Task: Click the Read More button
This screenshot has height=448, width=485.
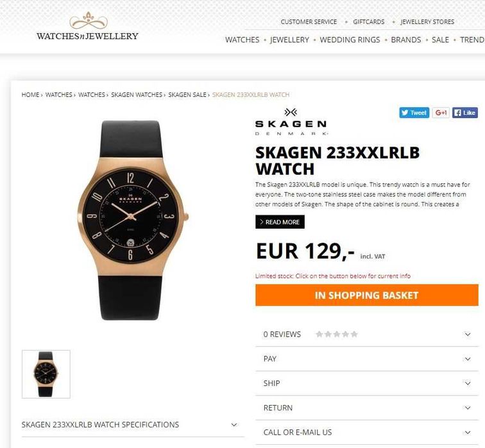Action: tap(280, 222)
